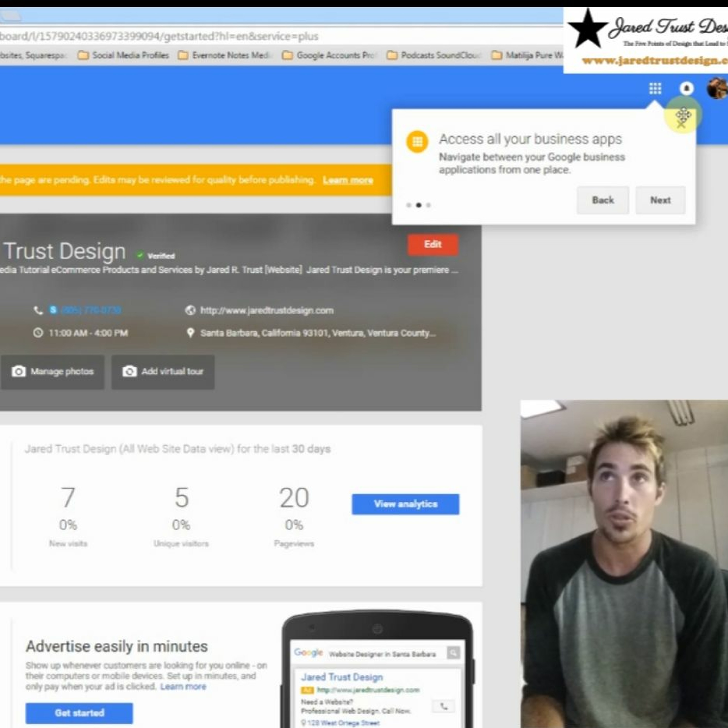Click the notifications bell icon

pos(686,89)
